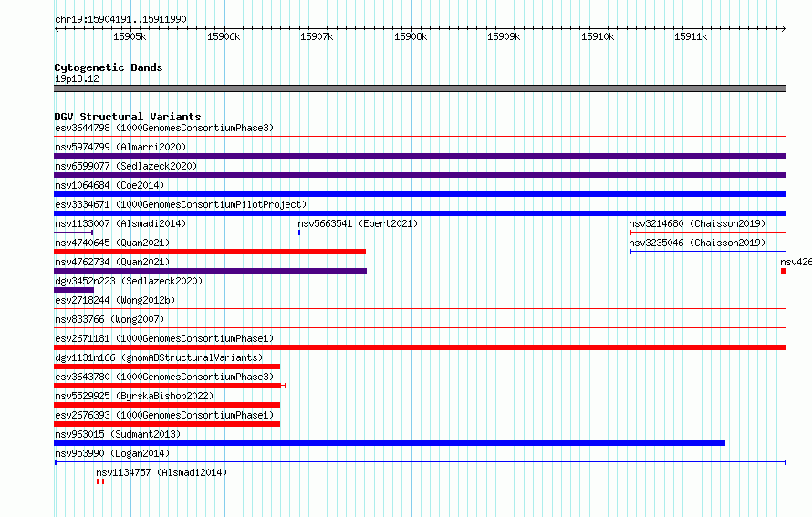
Task: Click nsv963015 (Sudmant2013) label
Action: pos(118,434)
